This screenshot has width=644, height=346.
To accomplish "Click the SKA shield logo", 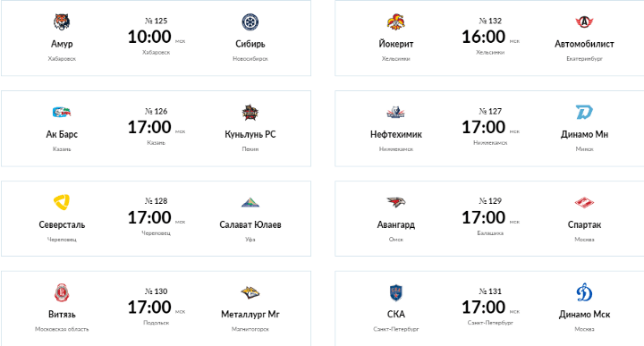I will pos(396,292).
